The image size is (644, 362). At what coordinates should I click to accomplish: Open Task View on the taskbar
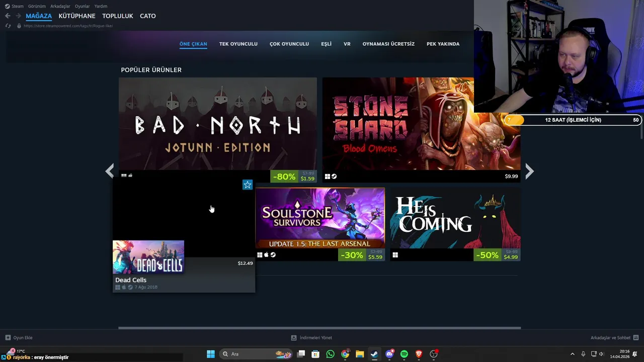pos(301,354)
